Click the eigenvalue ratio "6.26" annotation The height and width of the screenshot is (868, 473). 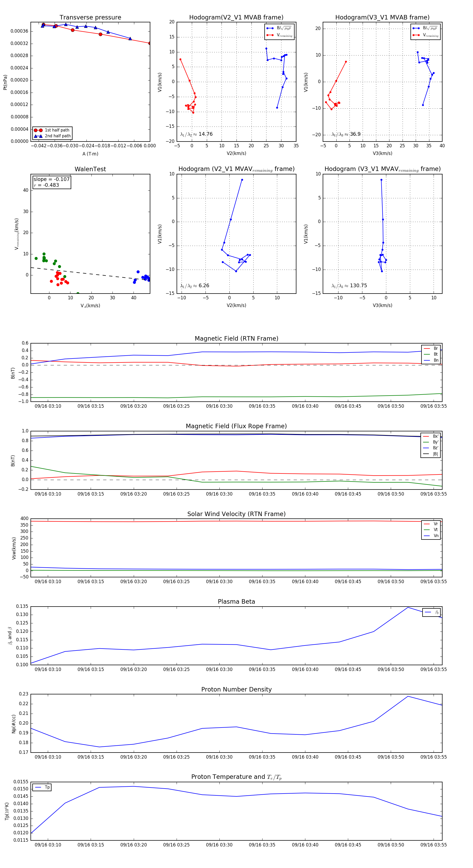[x=194, y=286]
